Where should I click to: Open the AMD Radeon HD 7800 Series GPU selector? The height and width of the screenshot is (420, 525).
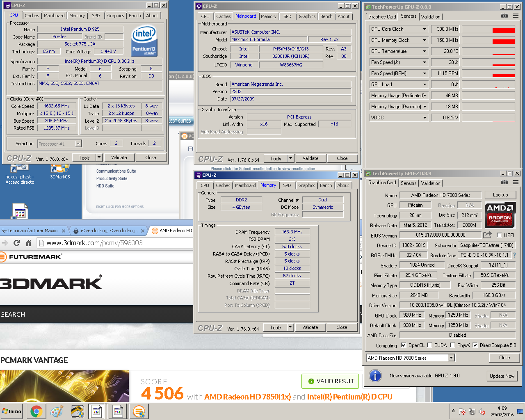(x=411, y=358)
